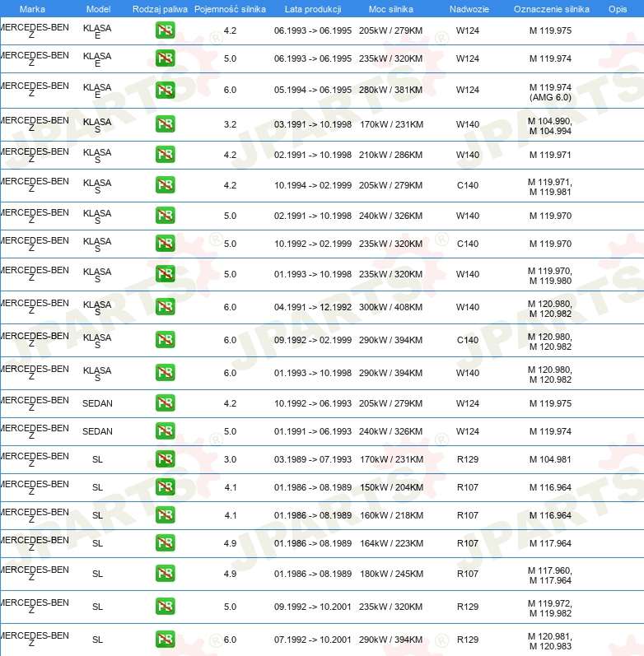
Task: Select power value 280kW / 381KM
Action: (390, 90)
